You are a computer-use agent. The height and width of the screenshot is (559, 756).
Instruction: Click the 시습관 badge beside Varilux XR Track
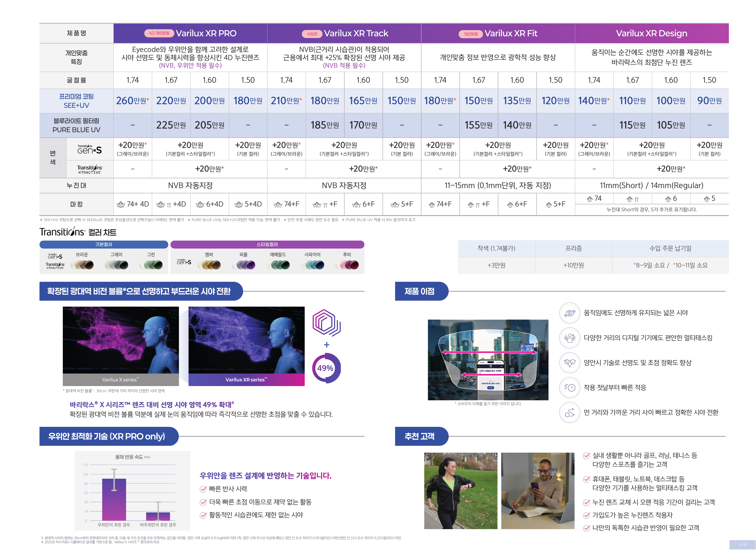coord(312,33)
